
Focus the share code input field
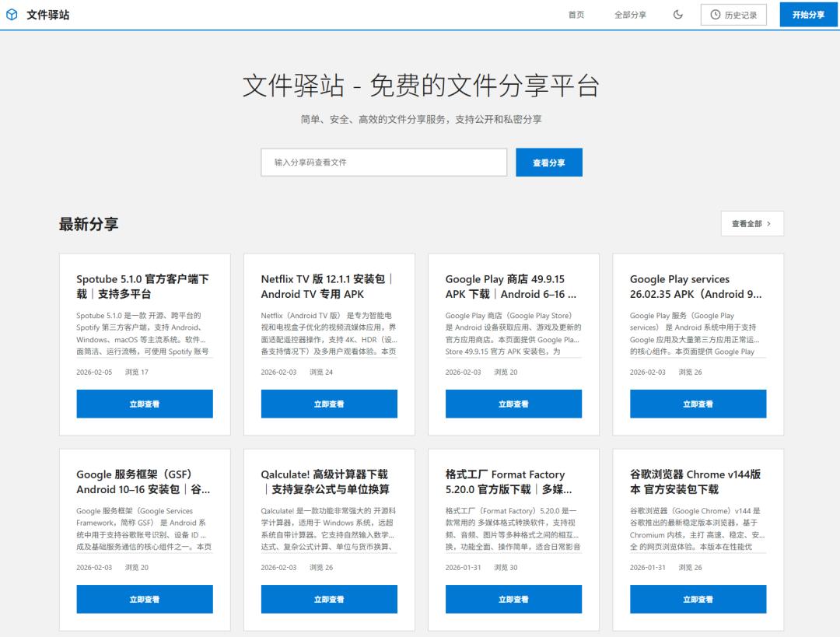(383, 163)
